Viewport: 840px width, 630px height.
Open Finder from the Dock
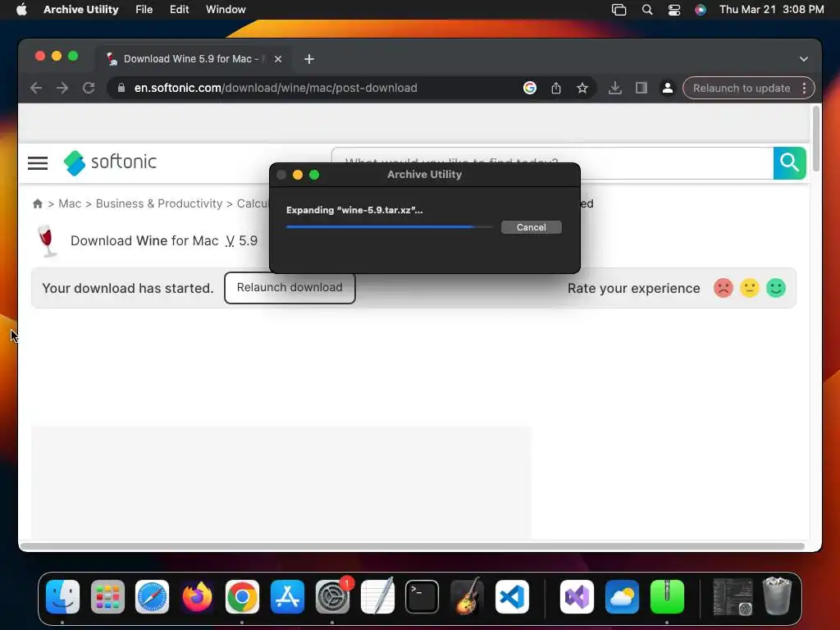pyautogui.click(x=62, y=597)
